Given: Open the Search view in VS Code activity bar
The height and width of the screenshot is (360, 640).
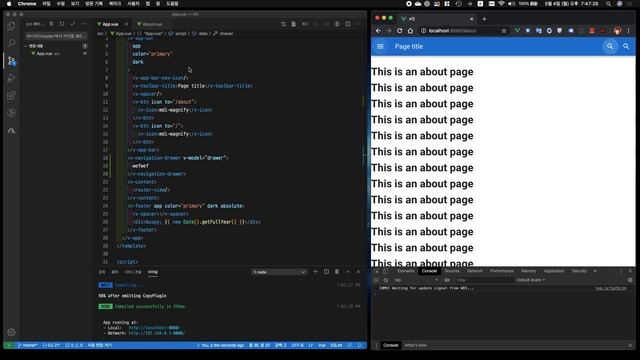Looking at the screenshot, I should pos(11,43).
